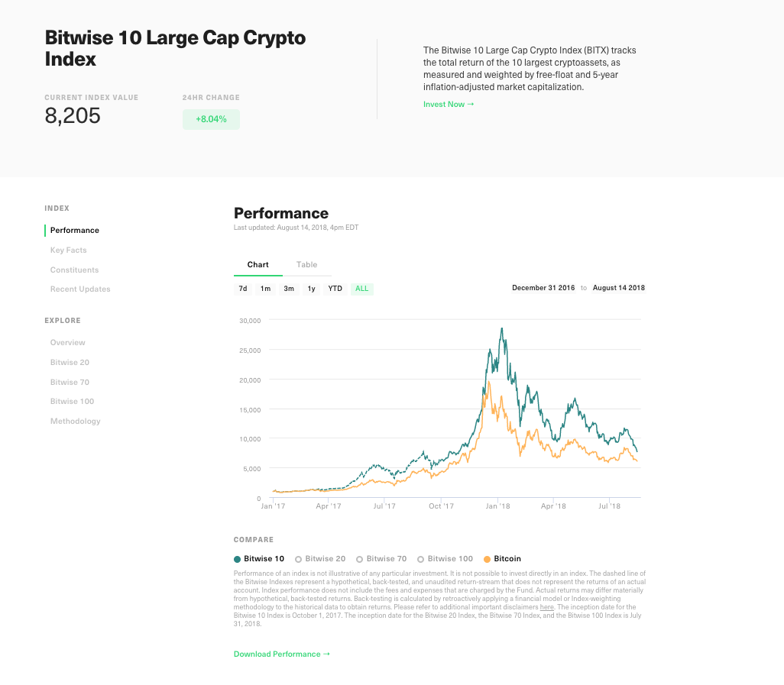Select the ALL time range

(361, 289)
